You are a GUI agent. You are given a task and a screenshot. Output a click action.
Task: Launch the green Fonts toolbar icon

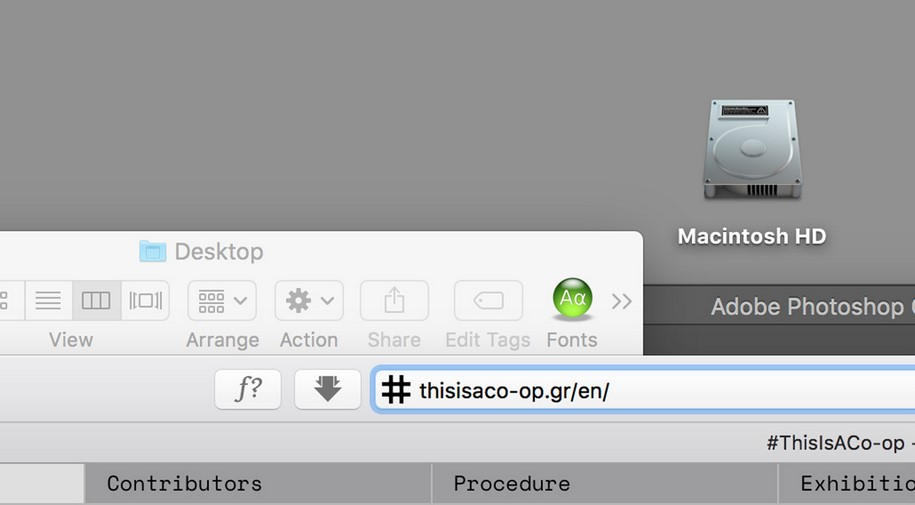572,298
